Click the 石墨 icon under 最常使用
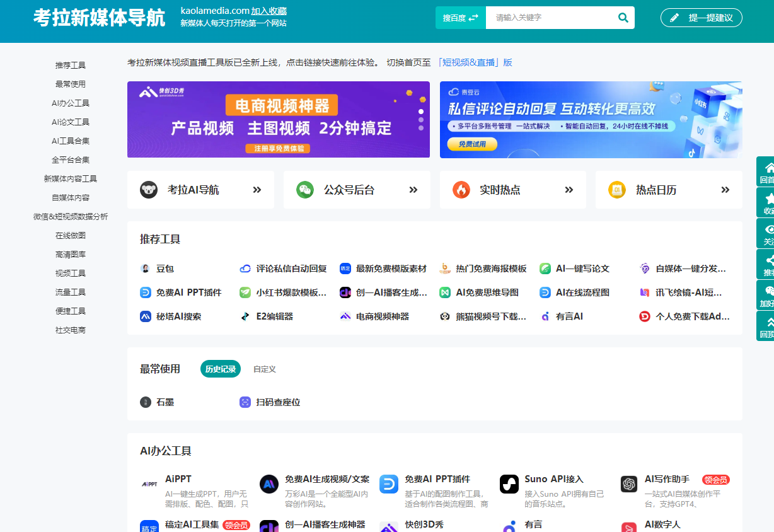This screenshot has height=532, width=774. 145,402
